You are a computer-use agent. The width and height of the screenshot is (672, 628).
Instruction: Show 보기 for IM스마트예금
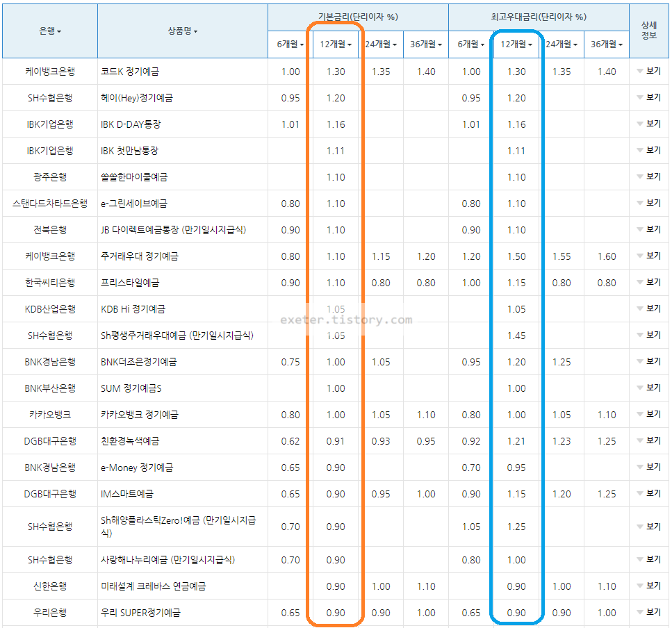coord(649,493)
